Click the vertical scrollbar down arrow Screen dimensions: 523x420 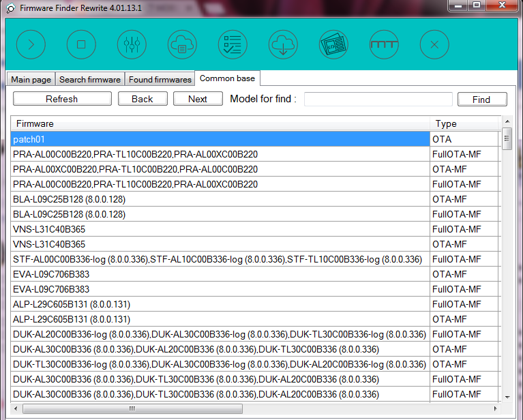click(507, 397)
